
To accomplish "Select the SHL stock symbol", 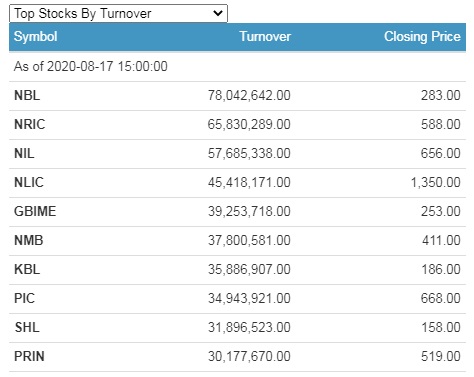I will 27,328.
